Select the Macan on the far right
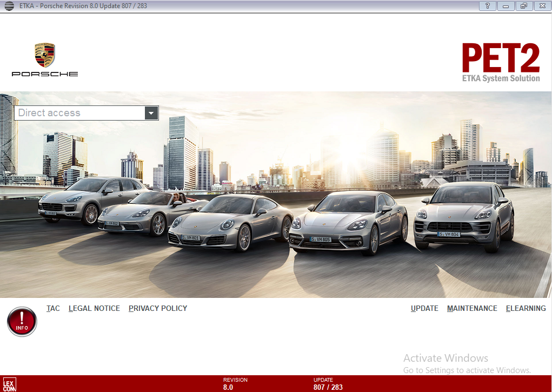The image size is (552, 392). pyautogui.click(x=462, y=216)
